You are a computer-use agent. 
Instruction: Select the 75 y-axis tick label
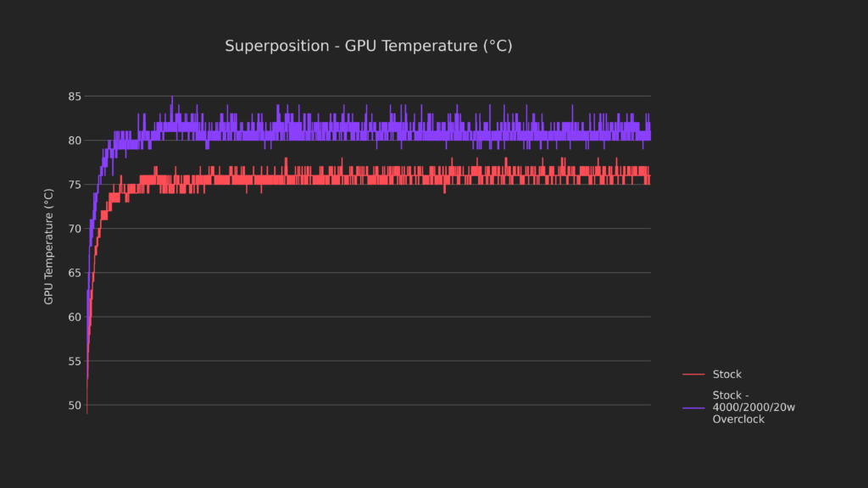coord(74,185)
